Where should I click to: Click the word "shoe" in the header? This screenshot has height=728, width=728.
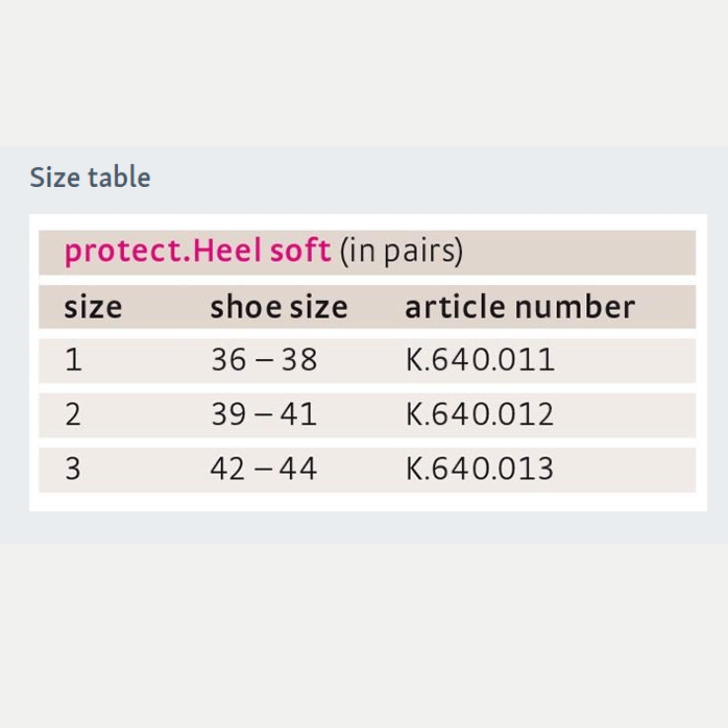tap(245, 307)
